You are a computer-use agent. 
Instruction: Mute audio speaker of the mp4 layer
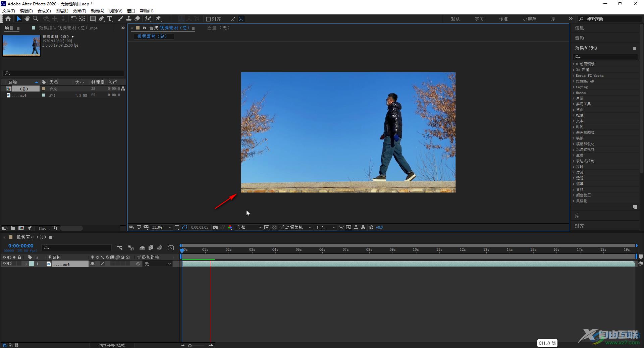click(x=9, y=264)
